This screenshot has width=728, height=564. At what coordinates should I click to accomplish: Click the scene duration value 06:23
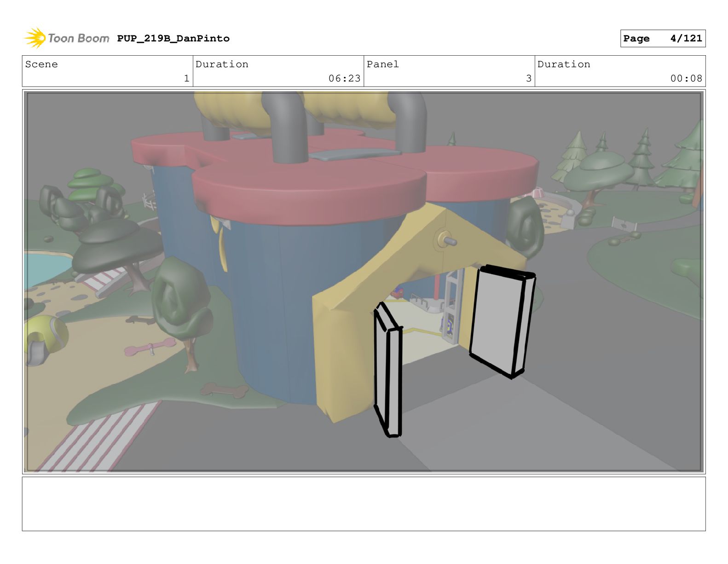pos(344,79)
